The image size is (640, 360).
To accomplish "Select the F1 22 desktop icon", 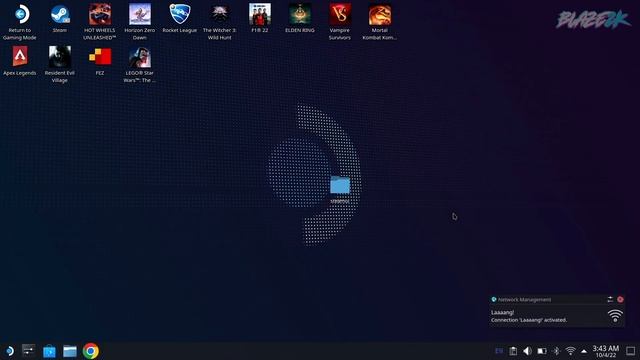I will pyautogui.click(x=260, y=19).
